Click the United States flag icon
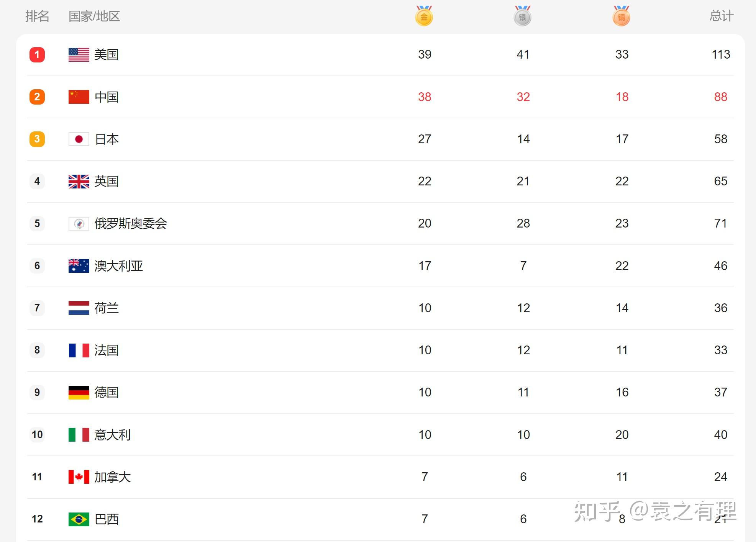This screenshot has width=756, height=542. (x=79, y=55)
